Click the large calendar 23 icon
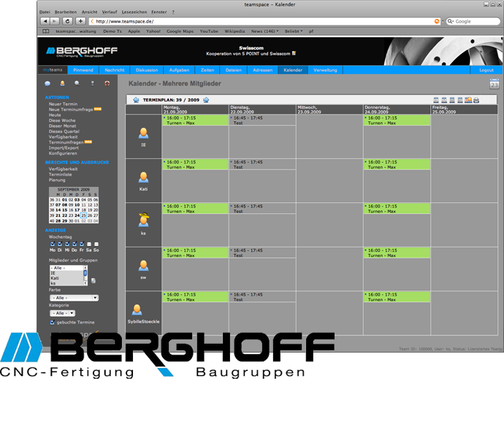The image size is (504, 438). (494, 83)
